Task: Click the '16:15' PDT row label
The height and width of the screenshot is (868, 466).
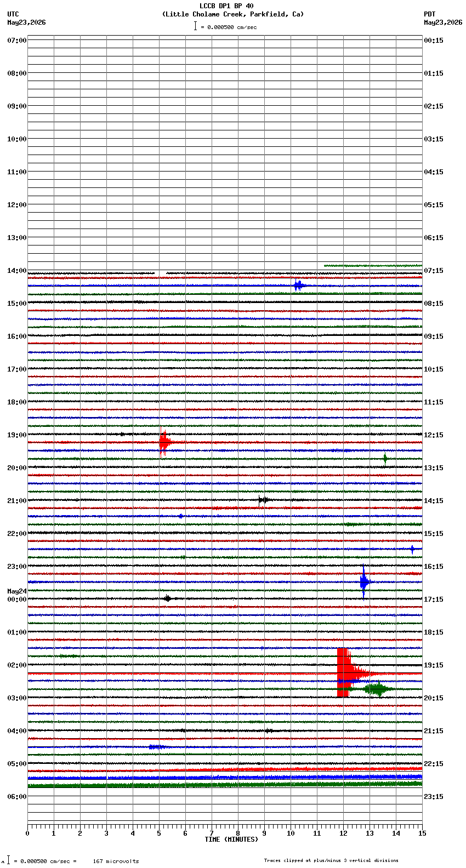Action: pos(434,567)
